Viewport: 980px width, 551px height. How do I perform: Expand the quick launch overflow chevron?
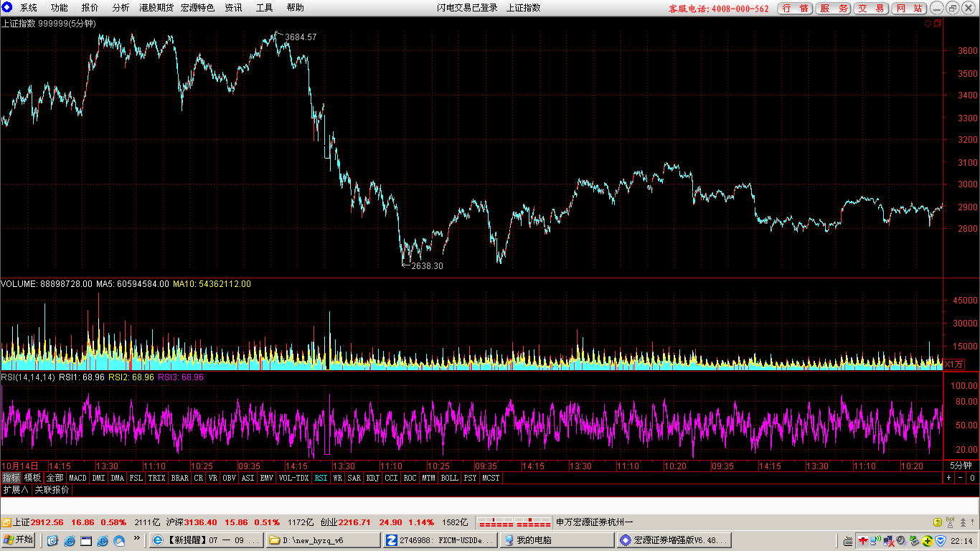(x=136, y=538)
